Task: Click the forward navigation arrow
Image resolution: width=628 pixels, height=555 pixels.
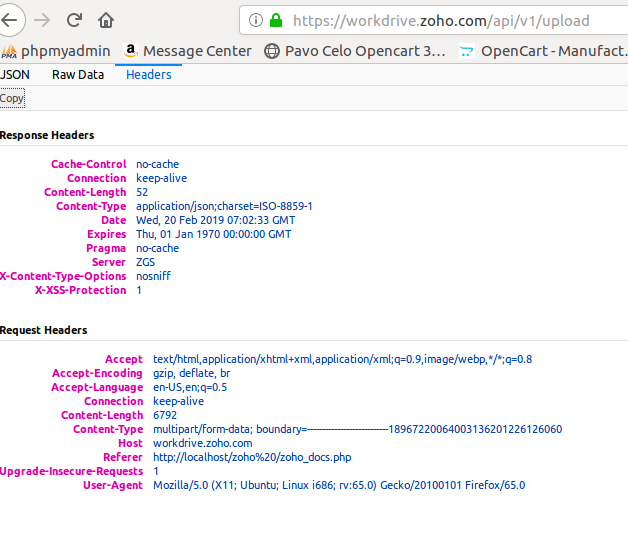Action: point(42,20)
